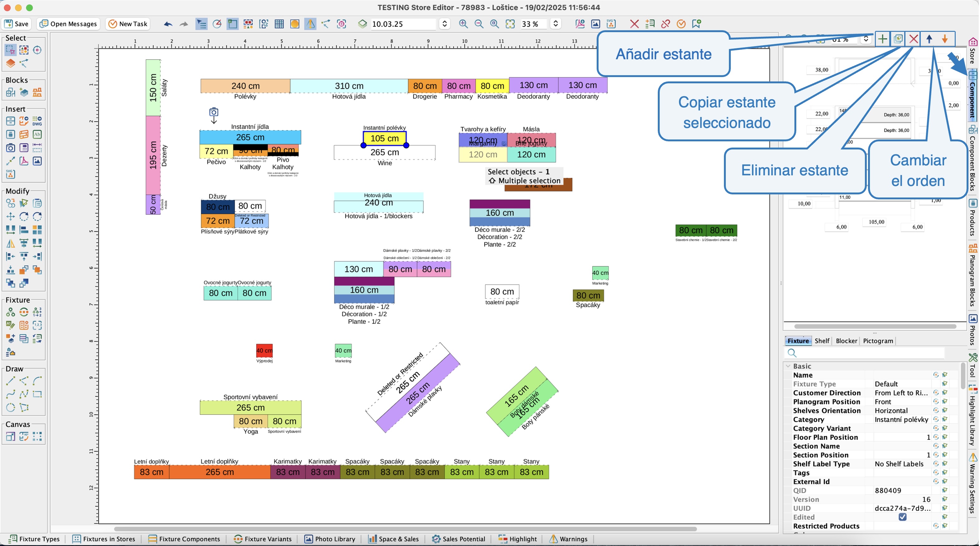Click the canvas horizontal scrollbar
This screenshot has width=980, height=546.
(x=405, y=529)
